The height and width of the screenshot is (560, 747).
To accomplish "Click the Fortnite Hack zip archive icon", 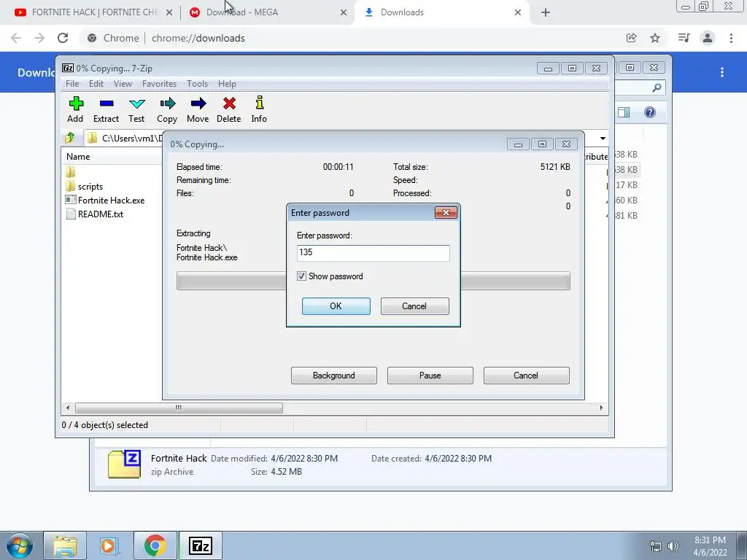I will [x=124, y=464].
